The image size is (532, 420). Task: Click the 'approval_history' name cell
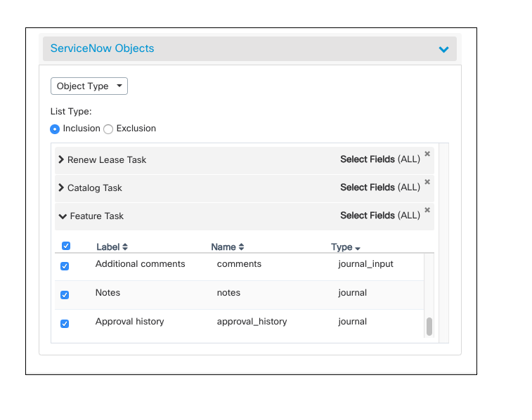(252, 322)
